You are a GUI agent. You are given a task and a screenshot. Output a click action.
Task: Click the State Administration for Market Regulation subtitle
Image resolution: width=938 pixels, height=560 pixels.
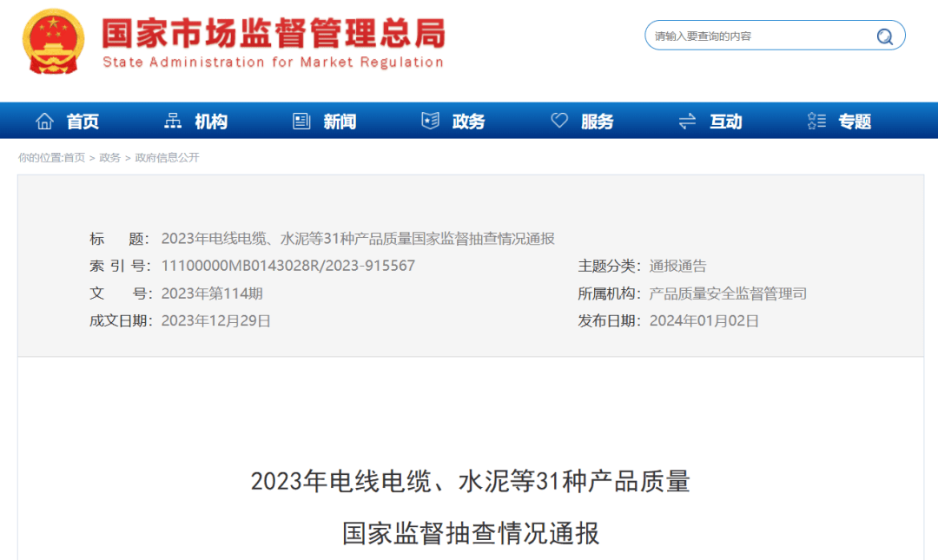click(274, 63)
